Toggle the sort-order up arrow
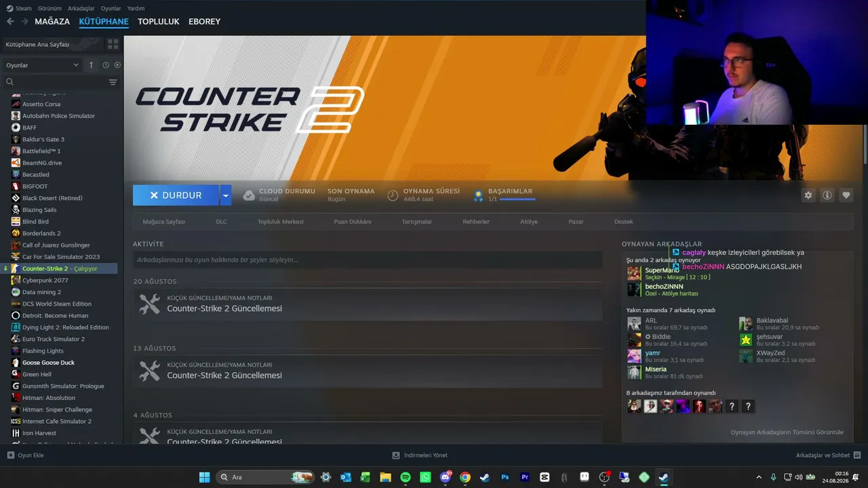The height and width of the screenshot is (488, 868). tap(92, 65)
